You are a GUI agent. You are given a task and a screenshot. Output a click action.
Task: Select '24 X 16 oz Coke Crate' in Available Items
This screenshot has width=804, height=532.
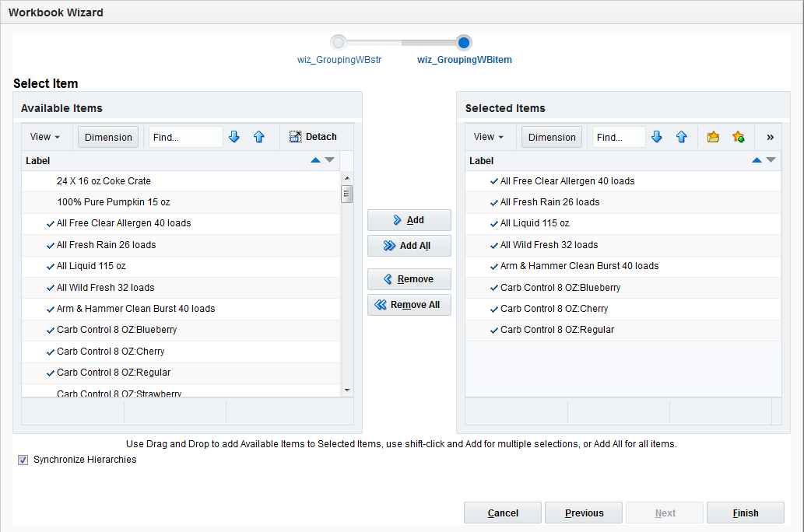pyautogui.click(x=181, y=181)
